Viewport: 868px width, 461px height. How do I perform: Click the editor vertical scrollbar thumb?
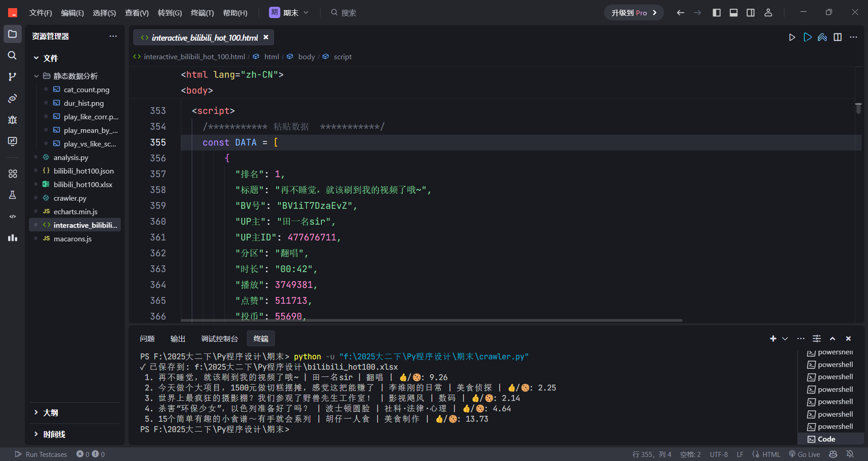pos(858,108)
